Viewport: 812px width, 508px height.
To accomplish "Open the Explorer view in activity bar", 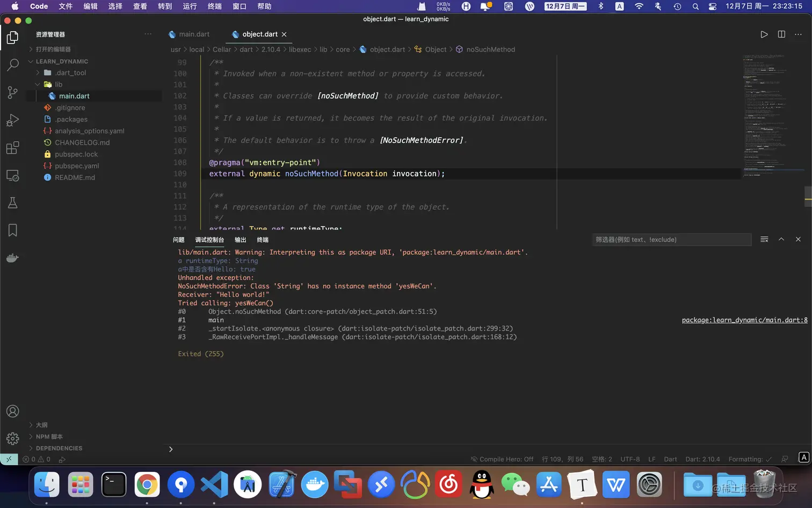I will (x=12, y=38).
